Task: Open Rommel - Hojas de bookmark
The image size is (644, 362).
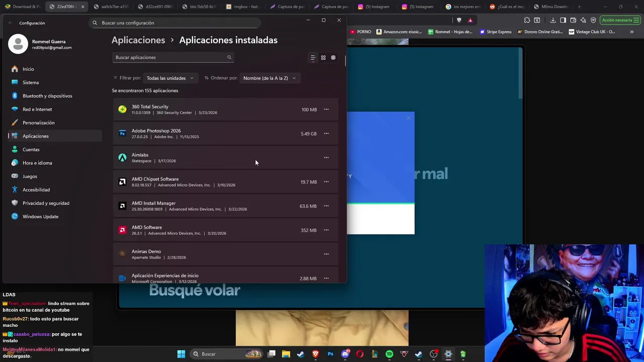Action: point(450,32)
